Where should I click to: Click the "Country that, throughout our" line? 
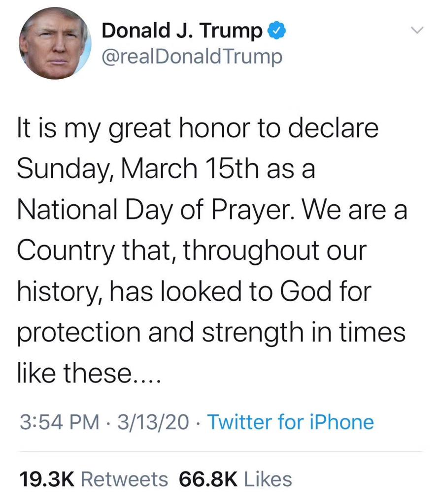pyautogui.click(x=192, y=251)
